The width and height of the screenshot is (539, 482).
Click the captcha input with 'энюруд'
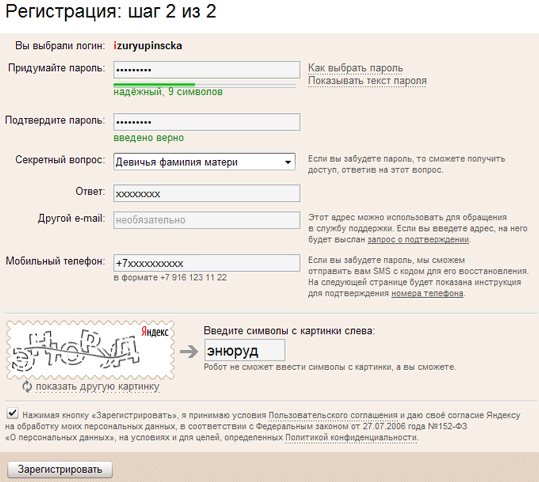tap(244, 350)
